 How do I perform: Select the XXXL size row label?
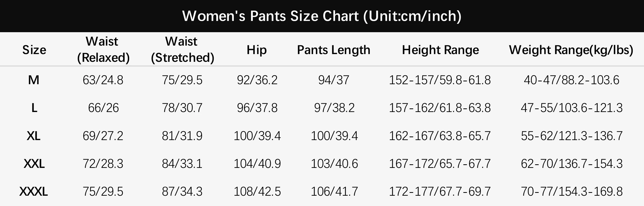click(x=34, y=192)
